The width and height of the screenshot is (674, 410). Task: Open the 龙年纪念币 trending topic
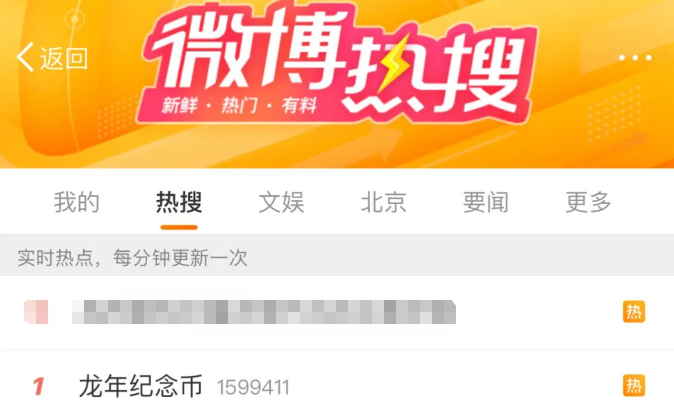click(141, 386)
